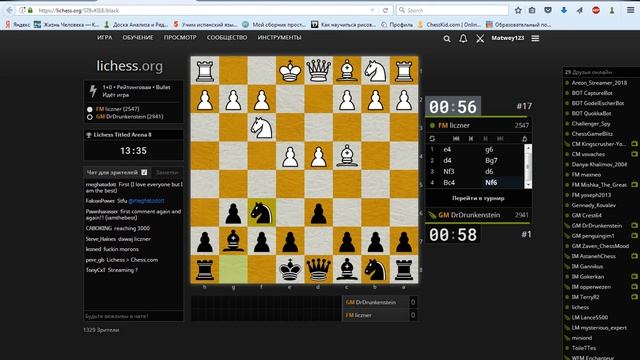Open BOT GodelEscherBot in friends list

click(598, 103)
